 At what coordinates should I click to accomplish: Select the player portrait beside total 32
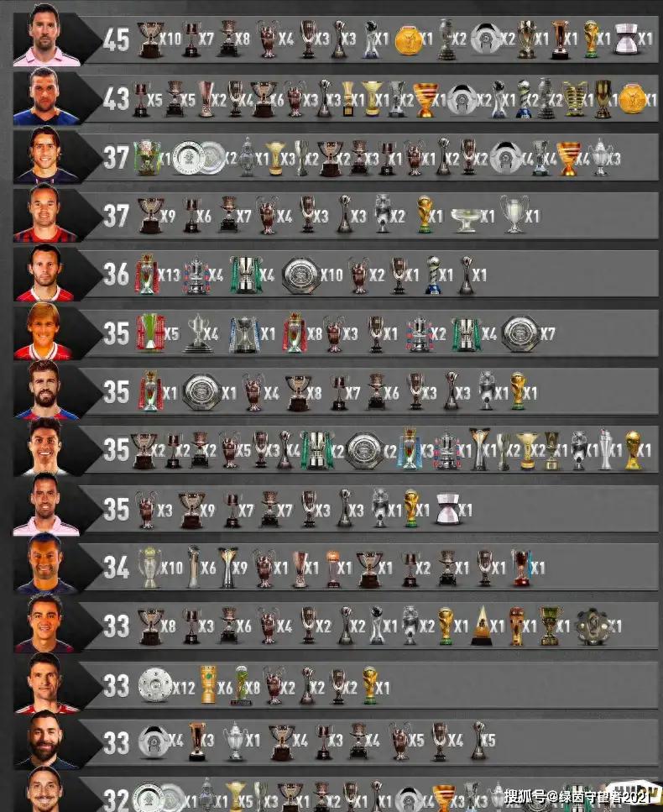pyautogui.click(x=45, y=789)
